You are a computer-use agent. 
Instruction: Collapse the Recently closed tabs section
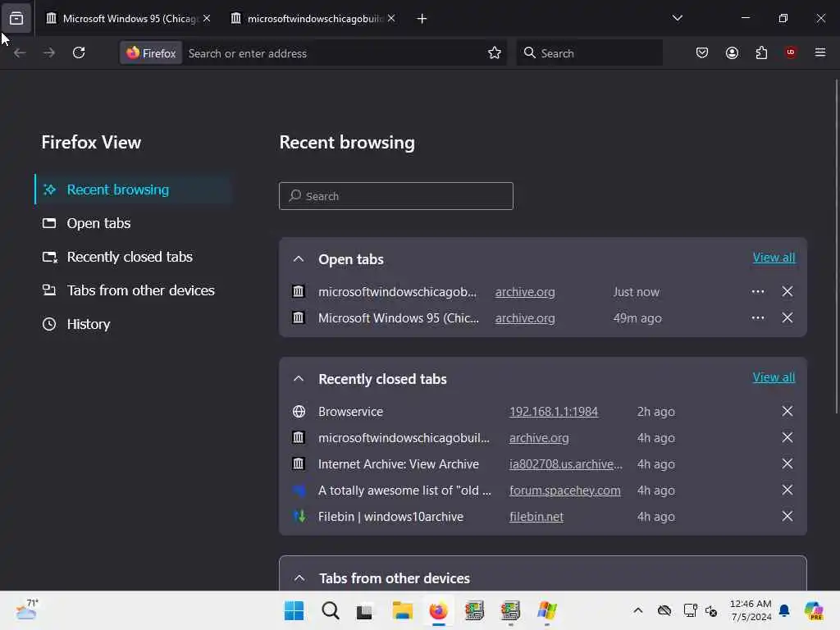point(299,379)
